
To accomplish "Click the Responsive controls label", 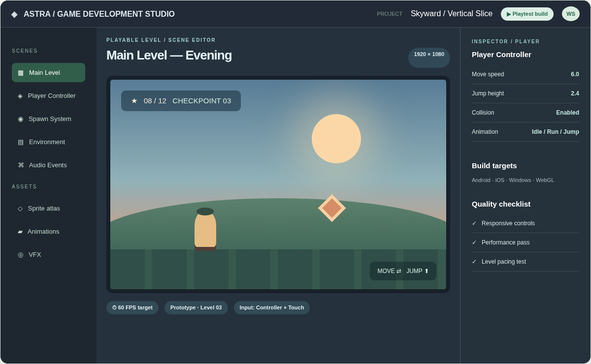I will click(x=508, y=223).
